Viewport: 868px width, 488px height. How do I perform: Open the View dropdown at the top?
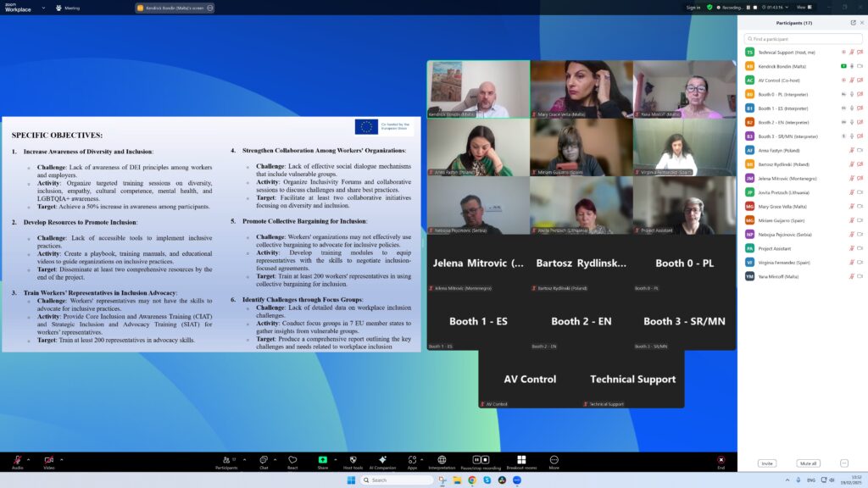coord(802,7)
